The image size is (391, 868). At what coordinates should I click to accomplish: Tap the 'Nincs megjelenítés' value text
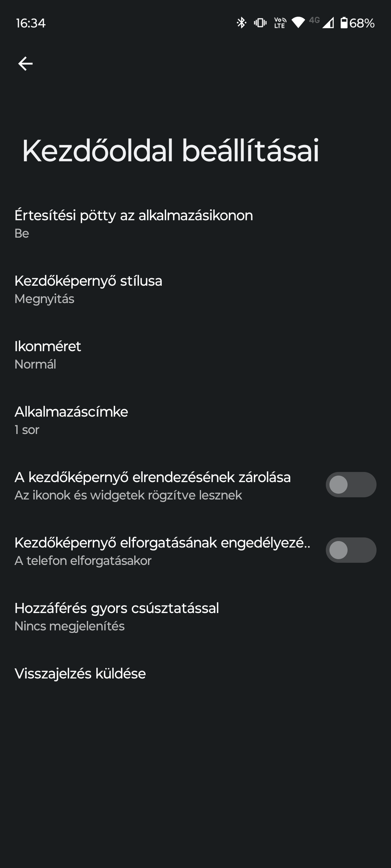tap(69, 626)
